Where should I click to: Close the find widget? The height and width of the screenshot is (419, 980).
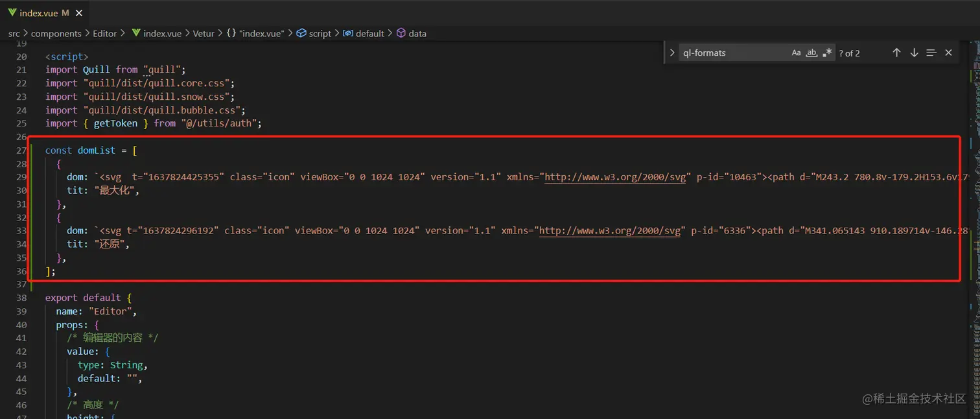point(948,53)
